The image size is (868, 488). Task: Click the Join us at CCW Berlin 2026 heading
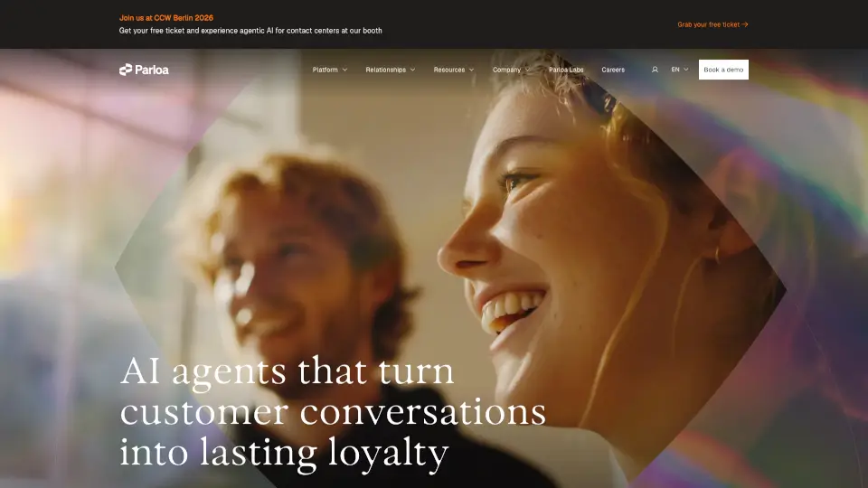[166, 18]
